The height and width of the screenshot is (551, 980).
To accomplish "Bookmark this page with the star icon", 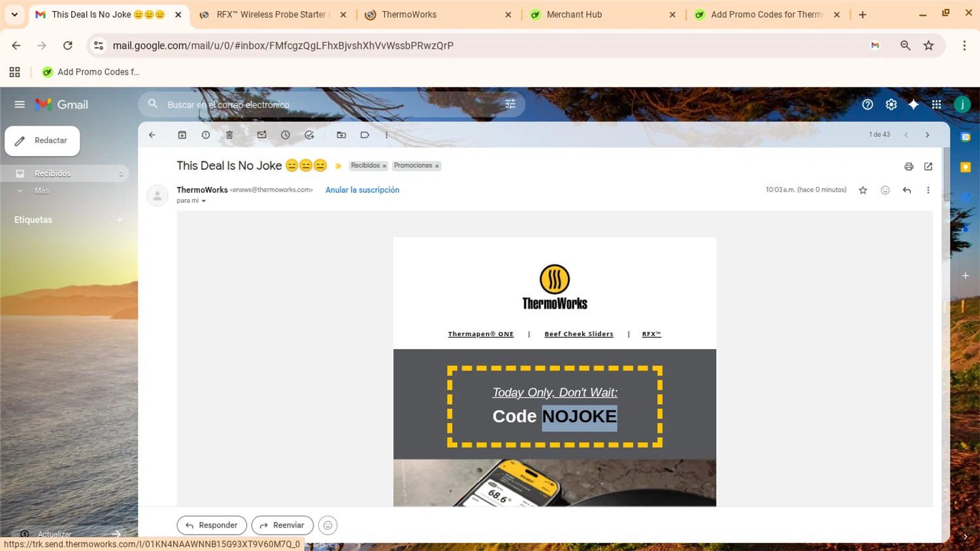I will [x=928, y=46].
